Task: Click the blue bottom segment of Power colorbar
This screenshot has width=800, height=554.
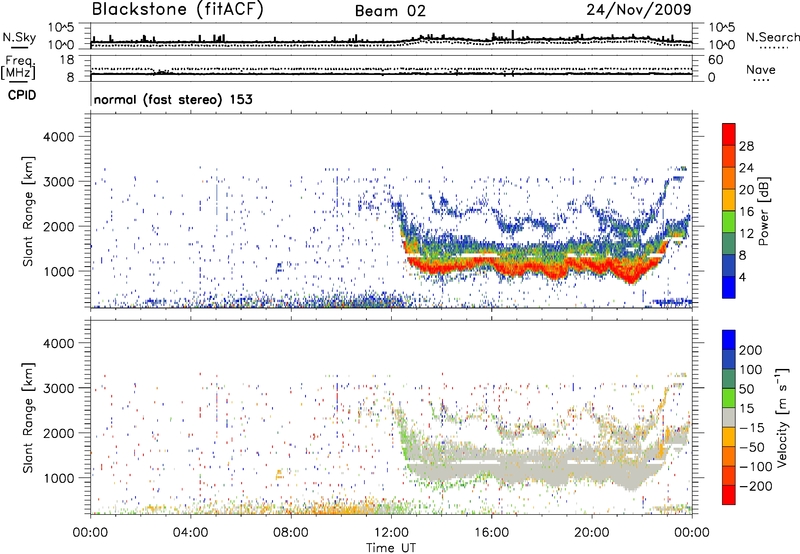Action: (729, 287)
